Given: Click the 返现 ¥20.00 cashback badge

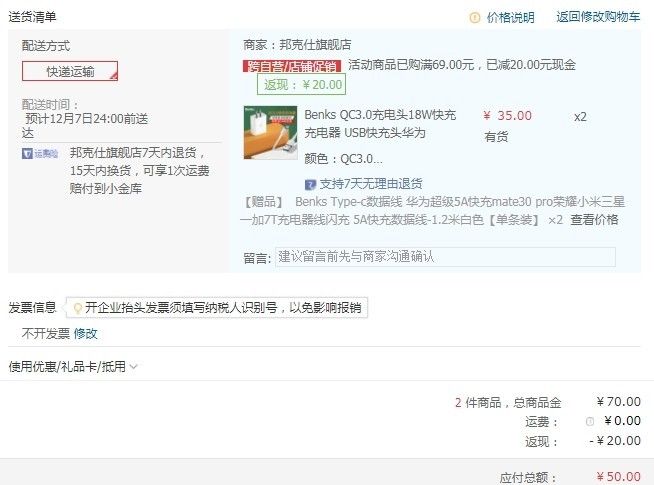Looking at the screenshot, I should tap(301, 85).
